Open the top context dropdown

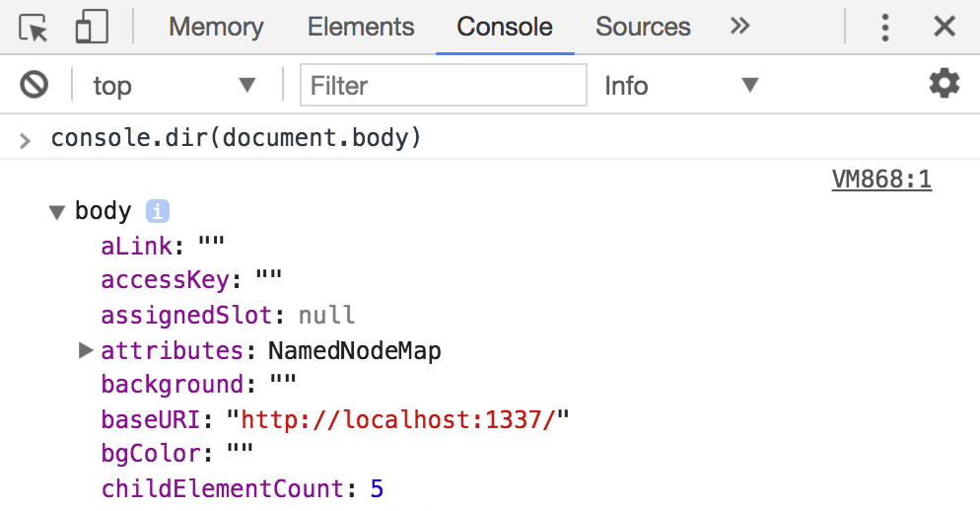point(175,85)
